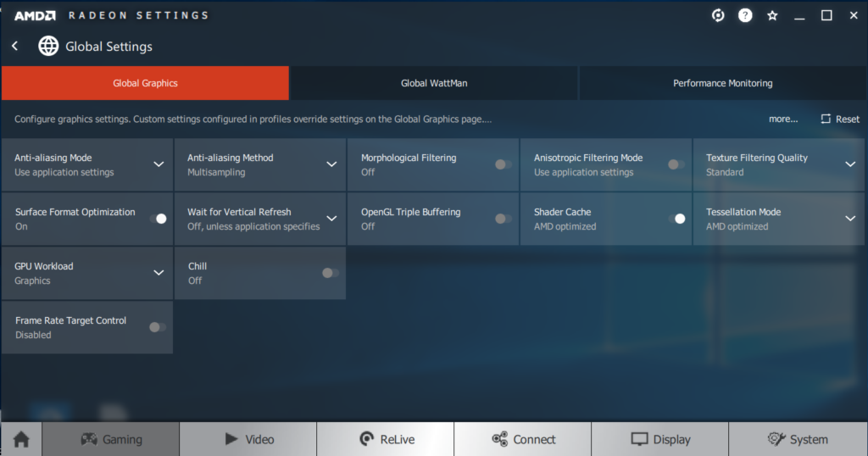The image size is (868, 456).
Task: Turn on the Chill toggle
Action: [x=330, y=273]
